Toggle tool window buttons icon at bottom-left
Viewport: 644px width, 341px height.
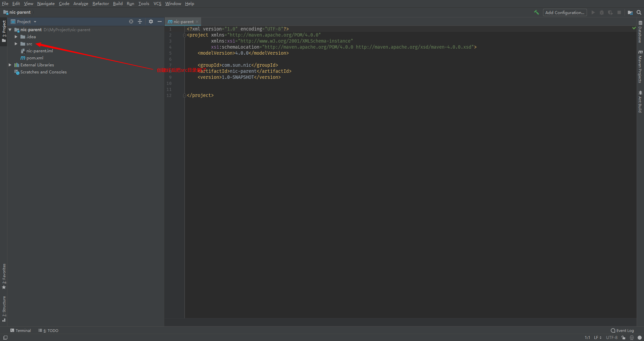5,338
